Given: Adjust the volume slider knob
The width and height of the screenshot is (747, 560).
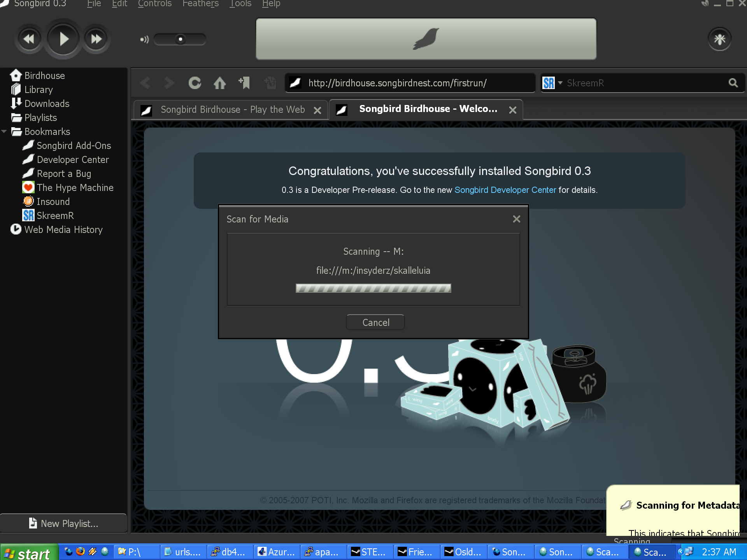Looking at the screenshot, I should (x=181, y=39).
